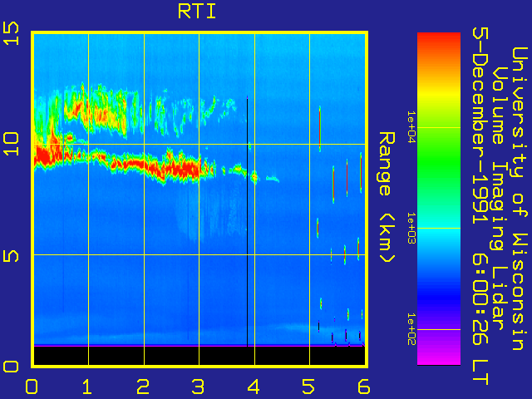This screenshot has width=532, height=399.
Task: Click the 0 tick on the horizontal axis
Action: [x=32, y=387]
